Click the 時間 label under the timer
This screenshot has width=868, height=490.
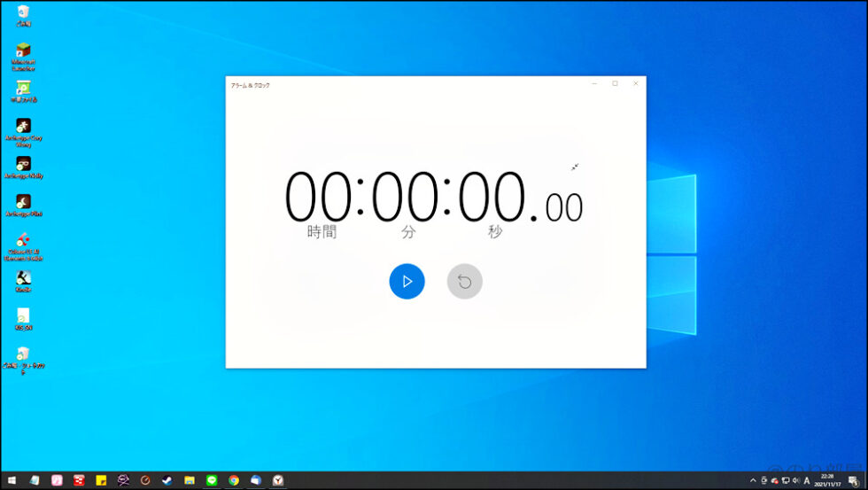[x=322, y=231]
